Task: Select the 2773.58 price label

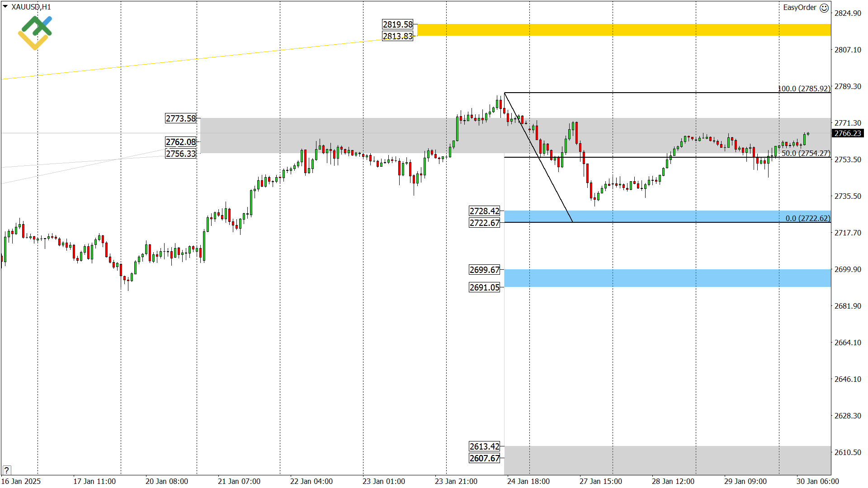Action: pyautogui.click(x=180, y=118)
